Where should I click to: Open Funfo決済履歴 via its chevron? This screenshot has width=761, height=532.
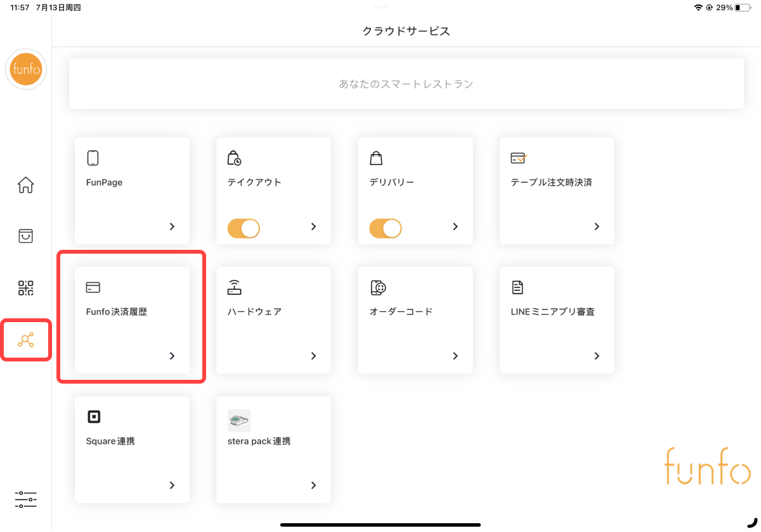tap(172, 356)
